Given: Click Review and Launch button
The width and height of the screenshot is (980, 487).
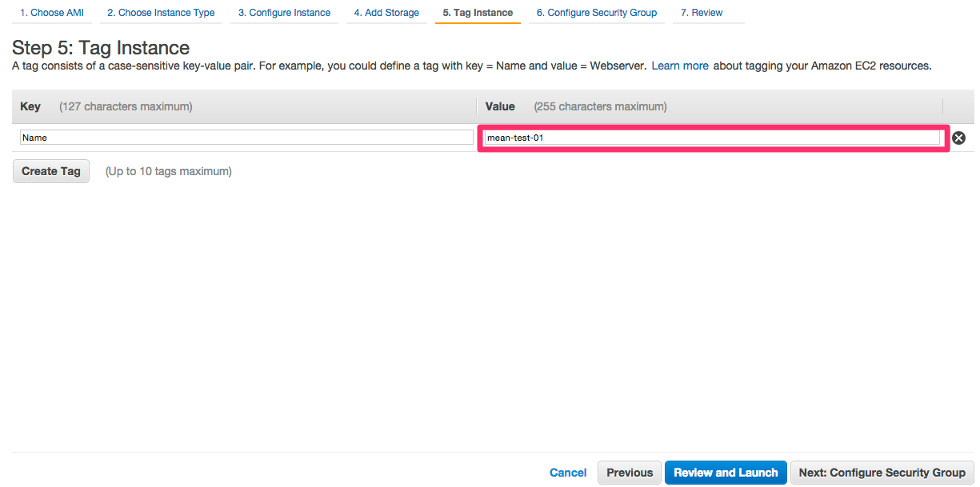Looking at the screenshot, I should pos(726,473).
